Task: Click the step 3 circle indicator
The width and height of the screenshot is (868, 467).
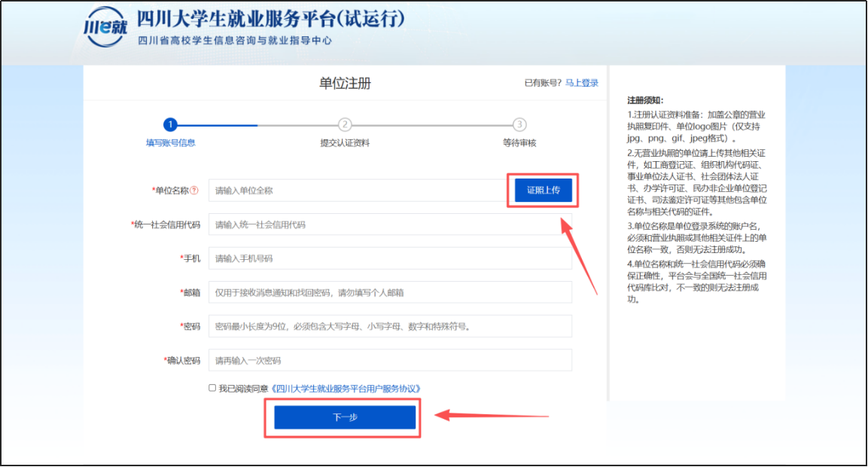Action: pyautogui.click(x=519, y=124)
